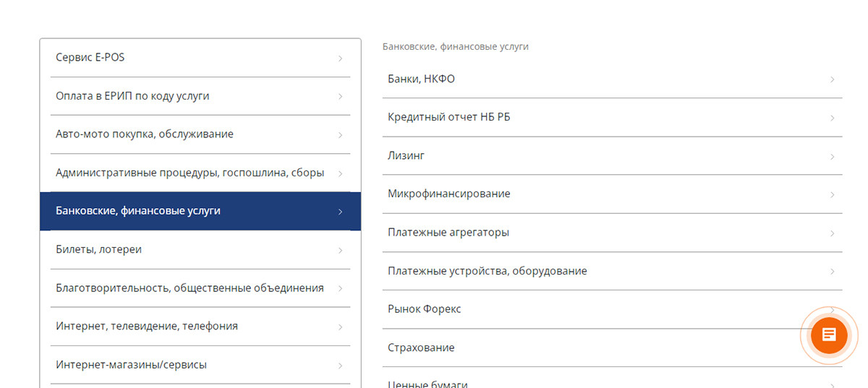
Task: Open the orange chat widget icon
Action: 829,335
